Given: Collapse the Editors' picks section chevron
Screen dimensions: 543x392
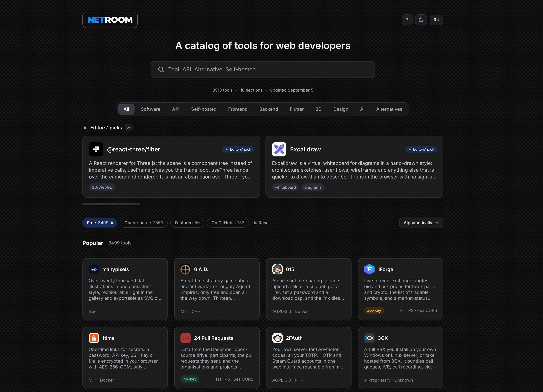Looking at the screenshot, I should [x=129, y=128].
